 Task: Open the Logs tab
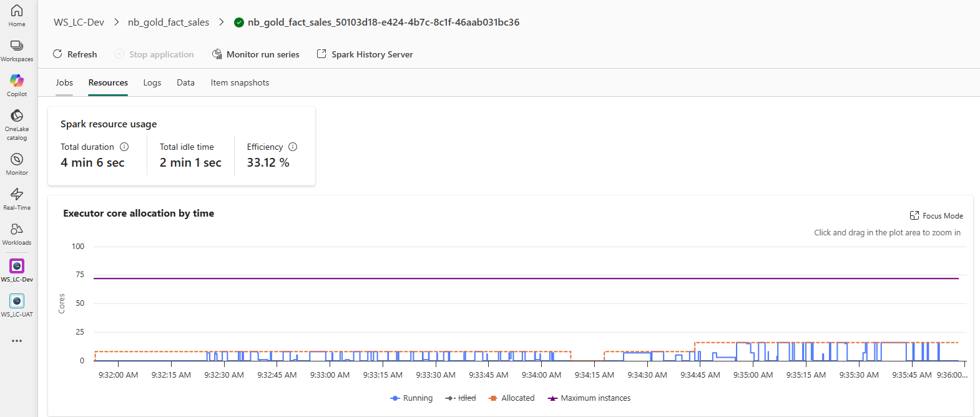tap(152, 82)
